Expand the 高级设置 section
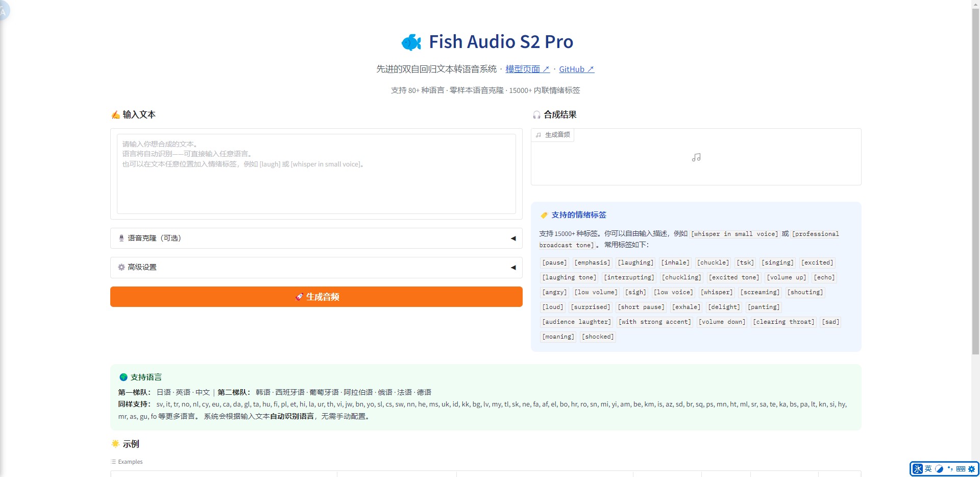This screenshot has width=980, height=477. [512, 267]
